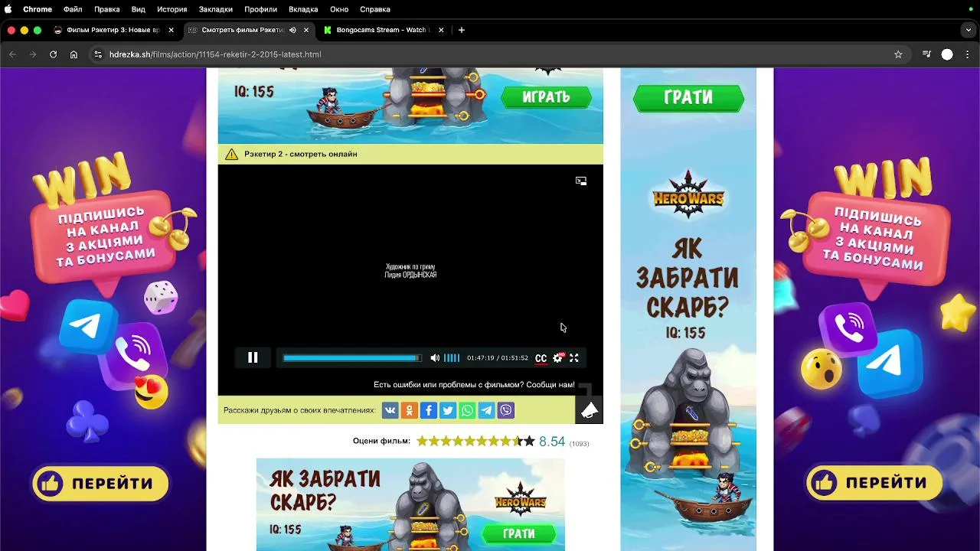Open the Закладки menu
The width and height of the screenshot is (980, 551).
click(x=216, y=9)
